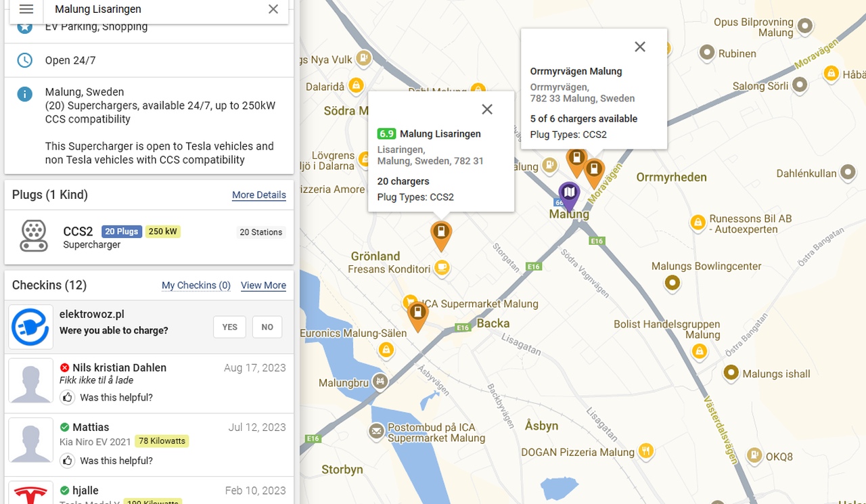The width and height of the screenshot is (866, 504).
Task: Click the Open 24/7 clock icon
Action: point(24,60)
